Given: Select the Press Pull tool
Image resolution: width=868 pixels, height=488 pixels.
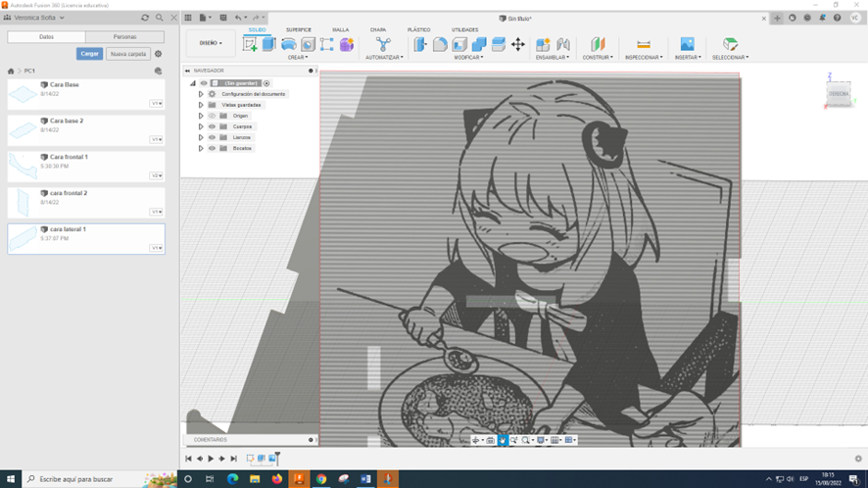Looking at the screenshot, I should [x=420, y=44].
